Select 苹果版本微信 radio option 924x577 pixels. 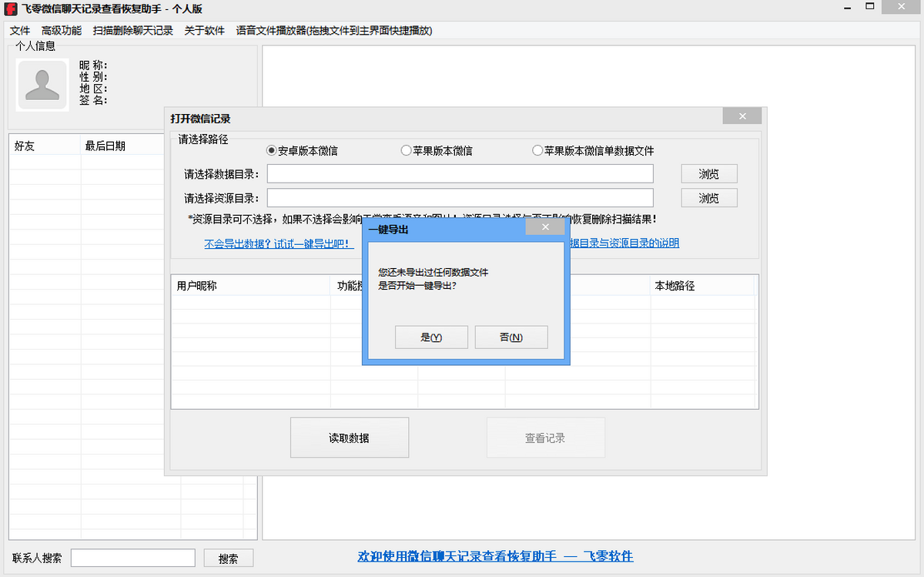[x=437, y=151]
